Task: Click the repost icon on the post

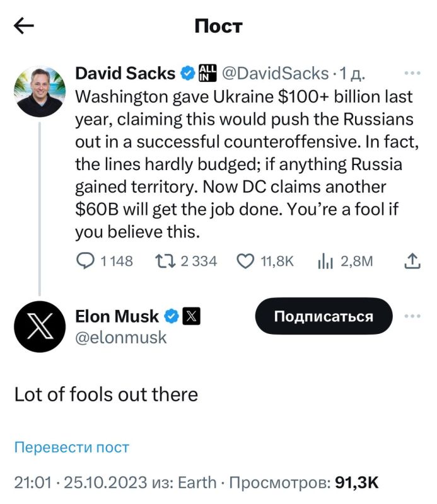Action: 166,260
